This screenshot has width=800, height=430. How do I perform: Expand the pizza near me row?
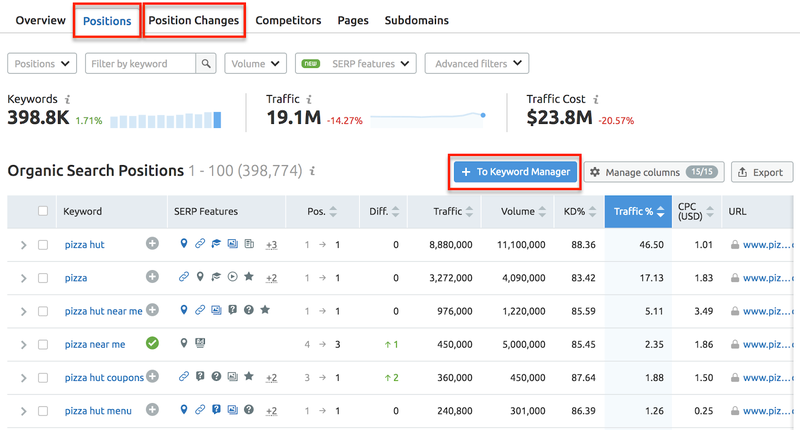pos(23,345)
